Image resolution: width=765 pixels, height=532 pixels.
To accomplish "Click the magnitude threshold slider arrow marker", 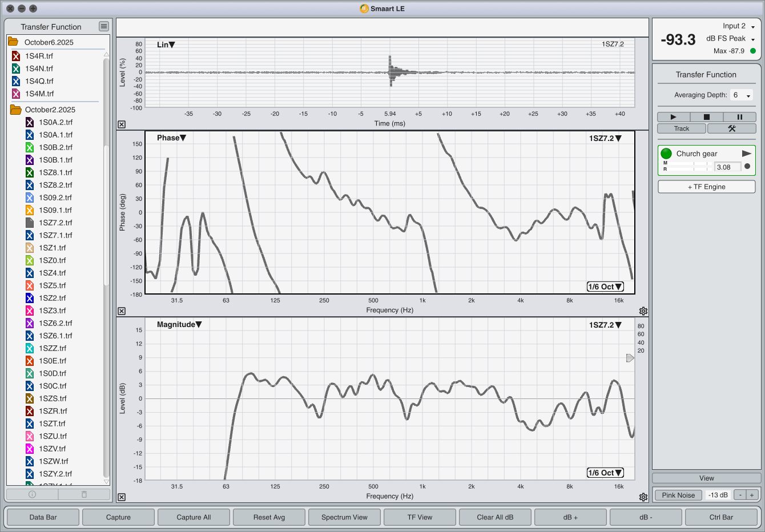I will 630,358.
